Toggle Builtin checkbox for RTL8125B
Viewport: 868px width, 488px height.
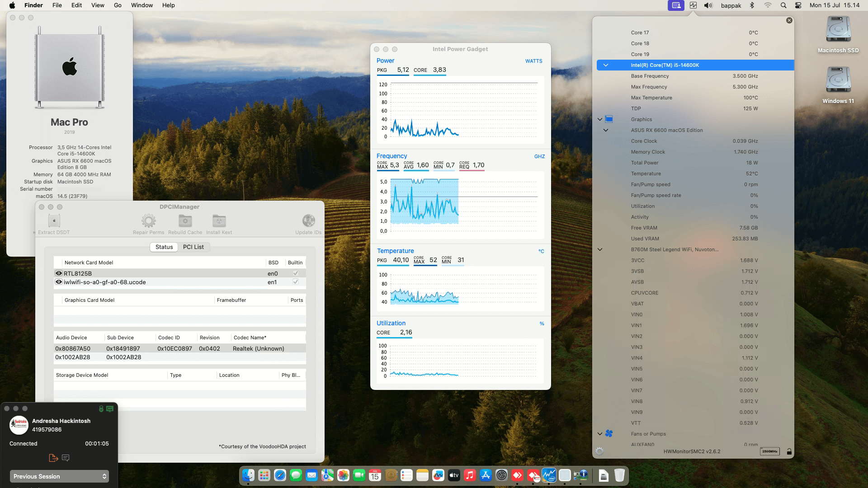(295, 273)
